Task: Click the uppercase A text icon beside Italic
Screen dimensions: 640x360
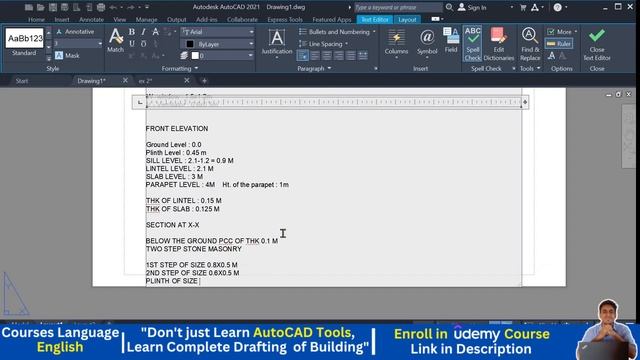Action: (x=156, y=32)
